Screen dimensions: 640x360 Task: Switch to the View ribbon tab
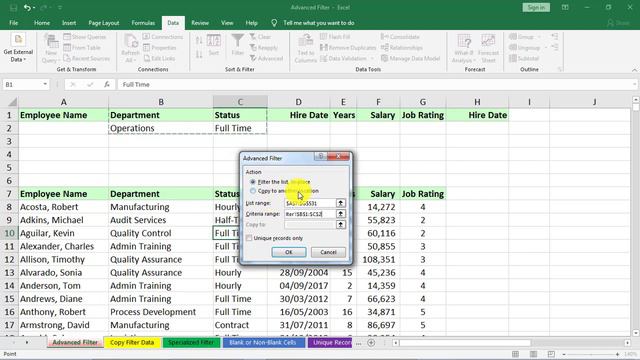227,23
